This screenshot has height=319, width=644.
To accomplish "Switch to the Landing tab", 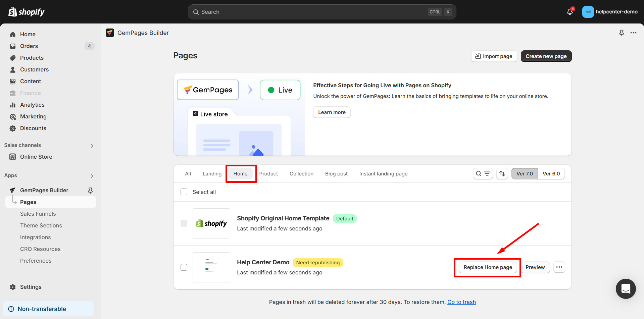I will (212, 174).
